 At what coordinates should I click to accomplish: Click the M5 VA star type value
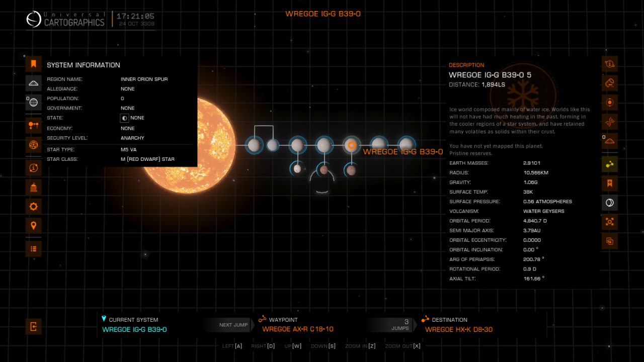click(128, 149)
